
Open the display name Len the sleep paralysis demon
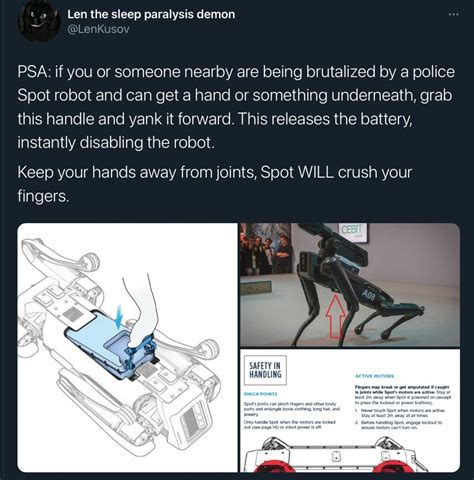coord(151,14)
